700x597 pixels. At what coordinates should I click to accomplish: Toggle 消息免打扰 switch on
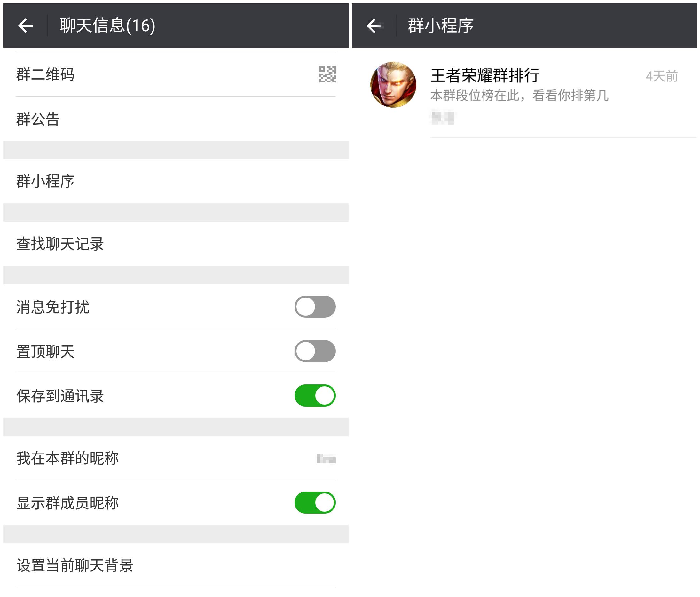click(x=315, y=306)
